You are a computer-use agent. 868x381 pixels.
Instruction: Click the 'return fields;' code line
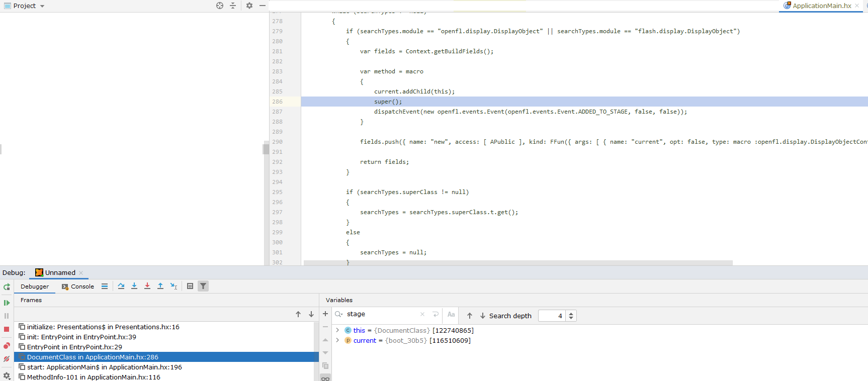(384, 162)
